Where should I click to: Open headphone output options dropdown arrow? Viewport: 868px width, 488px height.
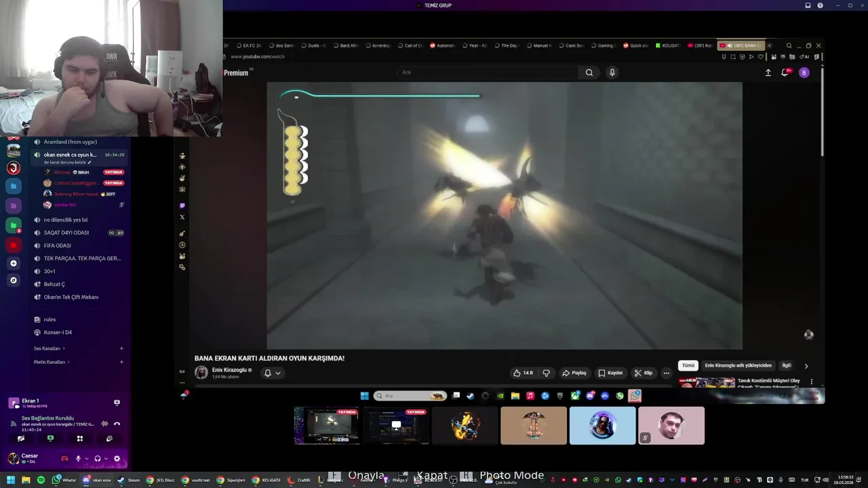click(x=106, y=459)
